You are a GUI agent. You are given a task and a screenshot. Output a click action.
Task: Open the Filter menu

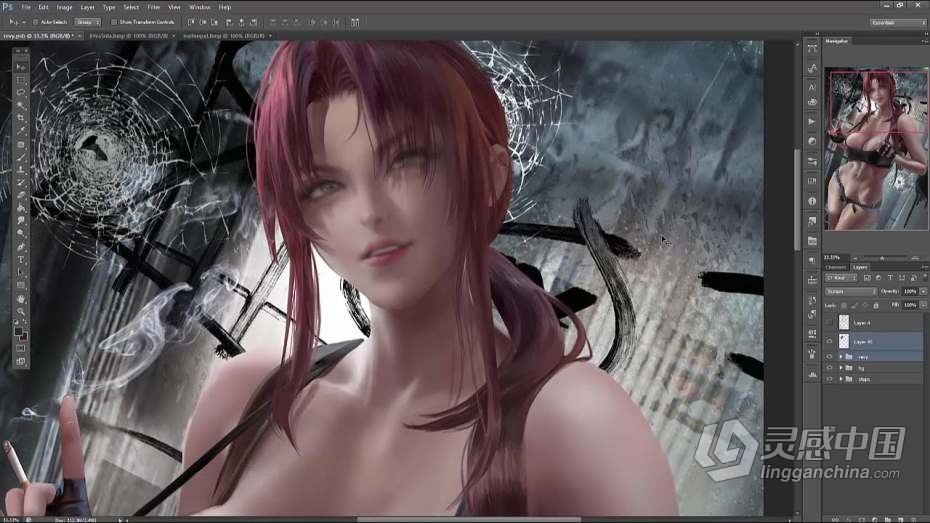(153, 7)
